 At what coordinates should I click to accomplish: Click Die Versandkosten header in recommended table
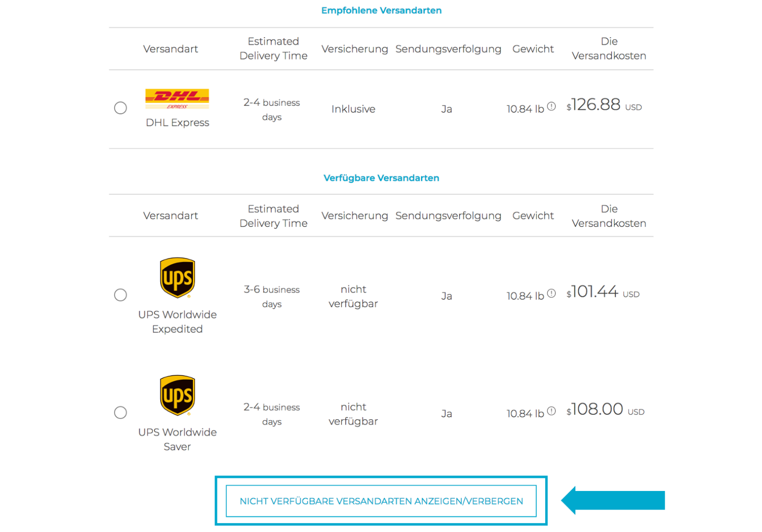pyautogui.click(x=609, y=48)
